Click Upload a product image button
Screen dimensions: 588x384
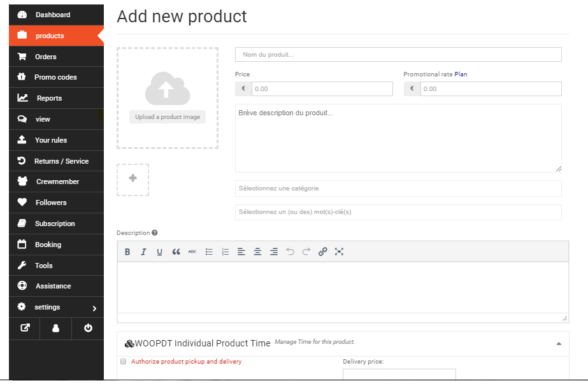pyautogui.click(x=168, y=117)
